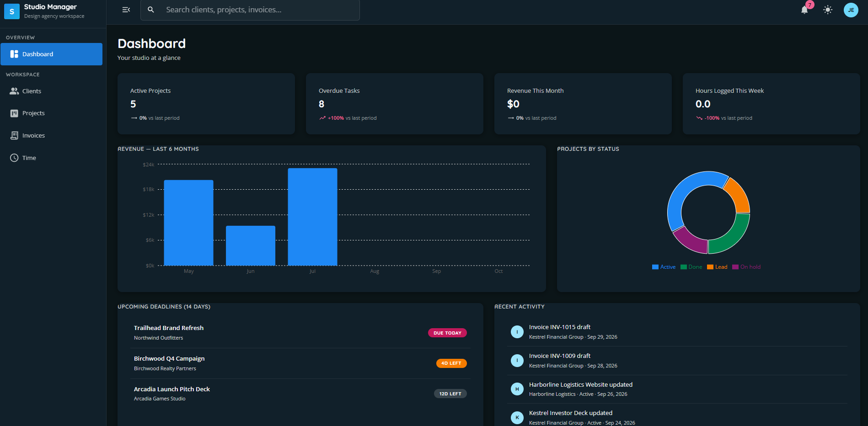Go to Clients in the sidebar
Viewport: 868px width, 426px height.
pos(51,91)
